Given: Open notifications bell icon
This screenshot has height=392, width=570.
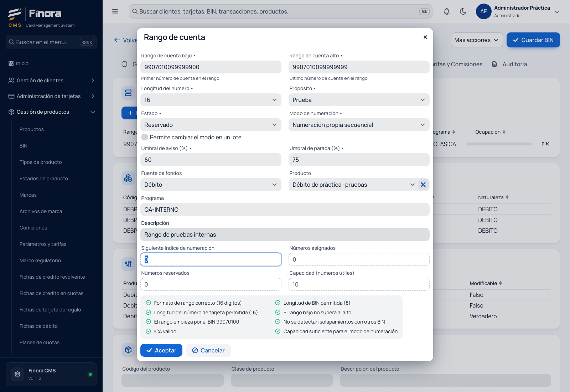Looking at the screenshot, I should pyautogui.click(x=447, y=11).
